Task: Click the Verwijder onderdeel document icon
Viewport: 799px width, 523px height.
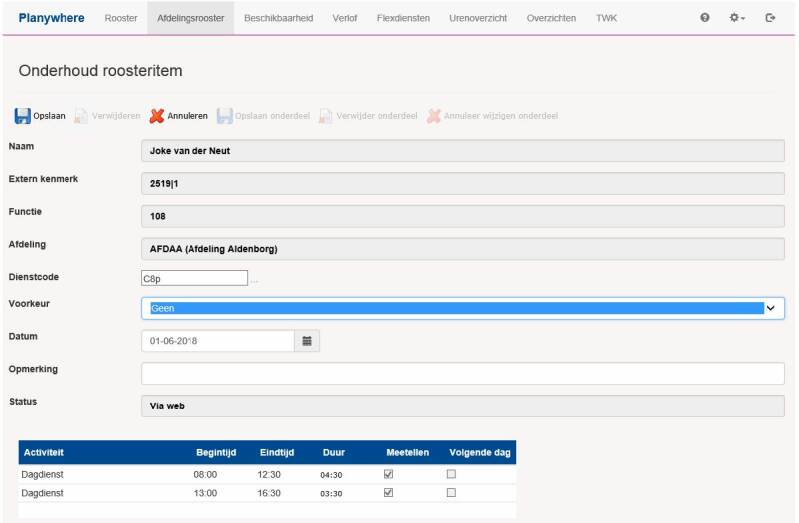Action: coord(325,116)
